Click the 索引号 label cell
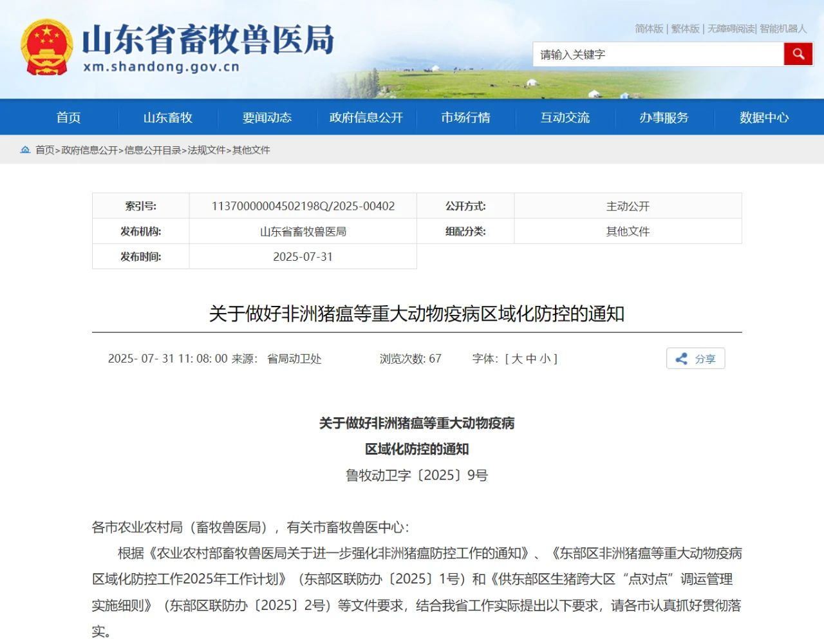824x644 pixels. point(141,206)
